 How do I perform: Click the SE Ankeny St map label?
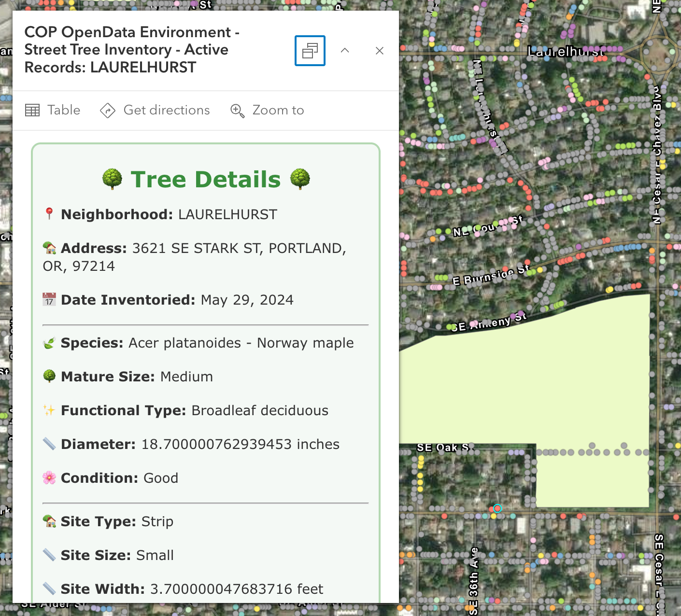coord(489,322)
